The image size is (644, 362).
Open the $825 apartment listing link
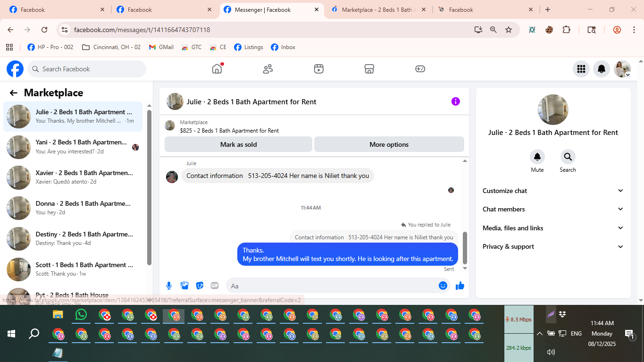click(229, 131)
